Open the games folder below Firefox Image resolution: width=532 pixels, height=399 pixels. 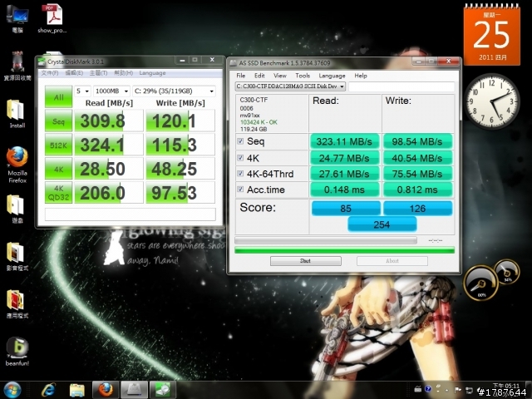(x=17, y=209)
